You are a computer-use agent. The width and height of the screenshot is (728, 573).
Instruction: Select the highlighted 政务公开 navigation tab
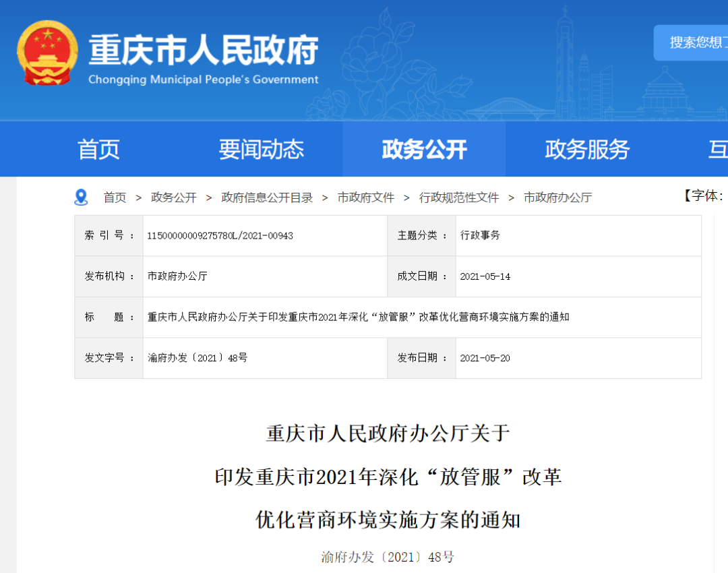pyautogui.click(x=424, y=149)
